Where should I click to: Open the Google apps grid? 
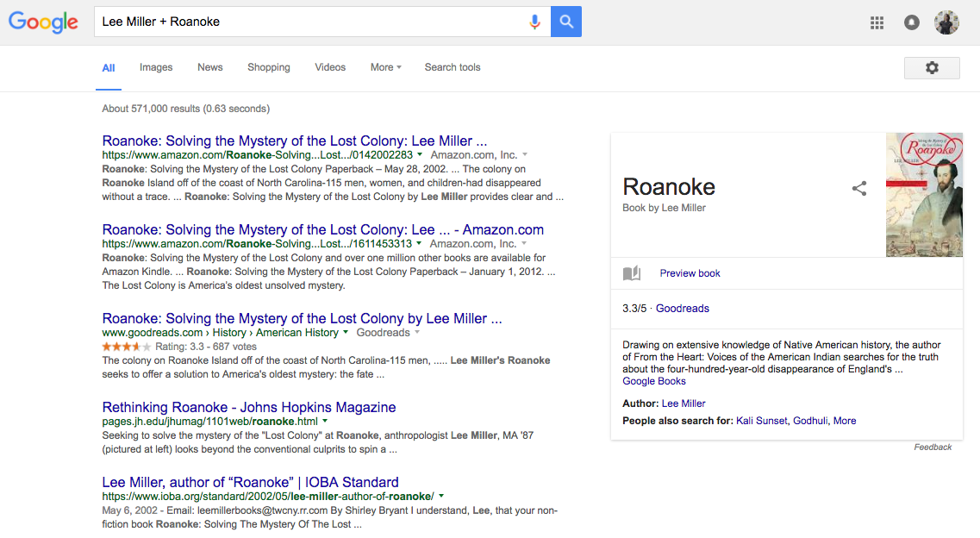coord(877,23)
